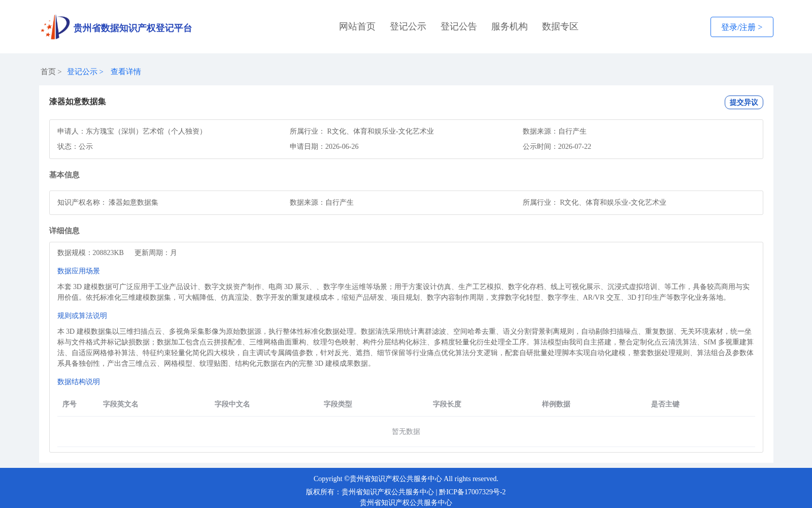Click the 登录/注册 button

(742, 27)
